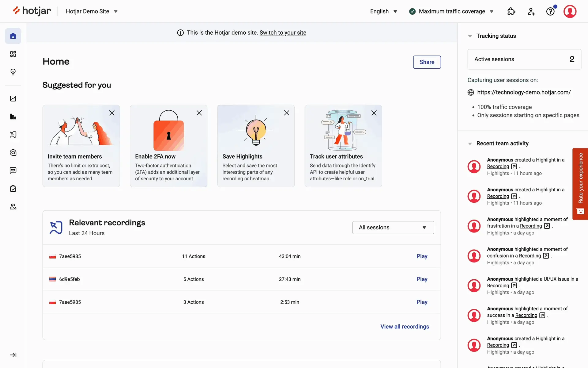Open the All sessions filter dropdown
The height and width of the screenshot is (368, 588).
393,228
